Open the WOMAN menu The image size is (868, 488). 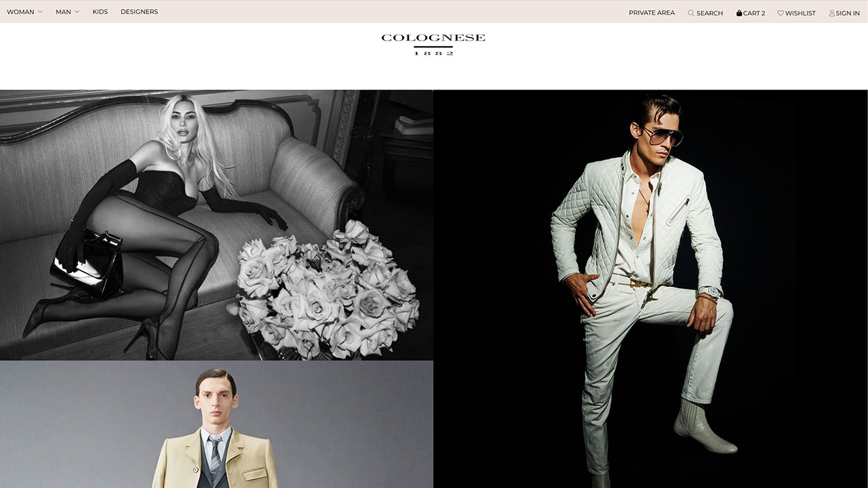click(20, 12)
